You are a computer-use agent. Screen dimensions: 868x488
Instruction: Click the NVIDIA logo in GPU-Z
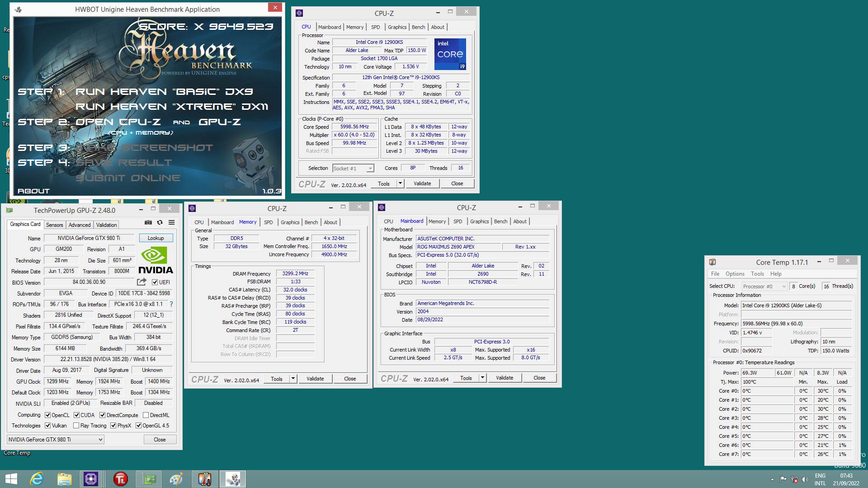click(x=156, y=261)
